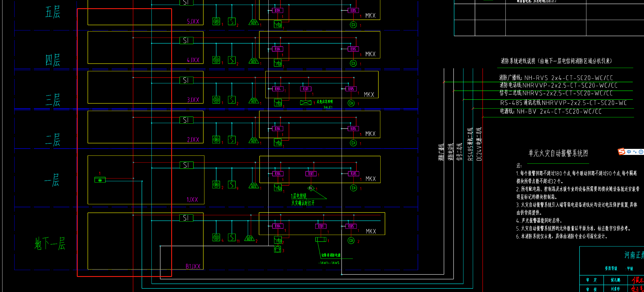Click the 三层 floor label
644x292 pixels.
pyautogui.click(x=53, y=100)
